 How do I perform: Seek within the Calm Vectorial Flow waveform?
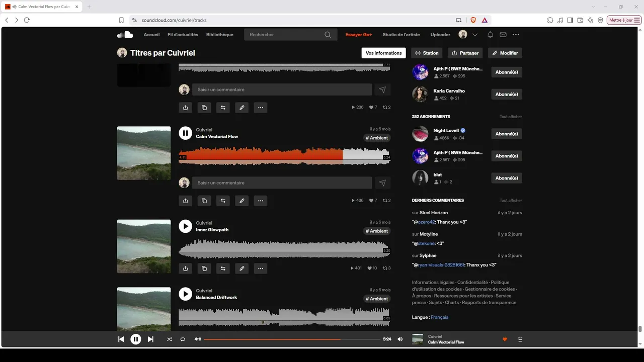tap(285, 156)
